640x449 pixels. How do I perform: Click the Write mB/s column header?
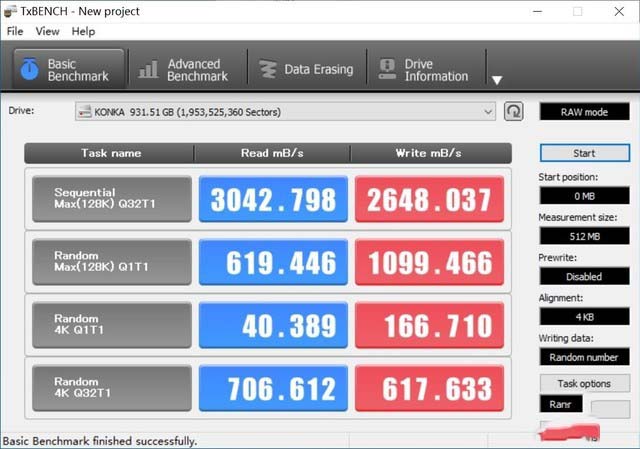431,153
